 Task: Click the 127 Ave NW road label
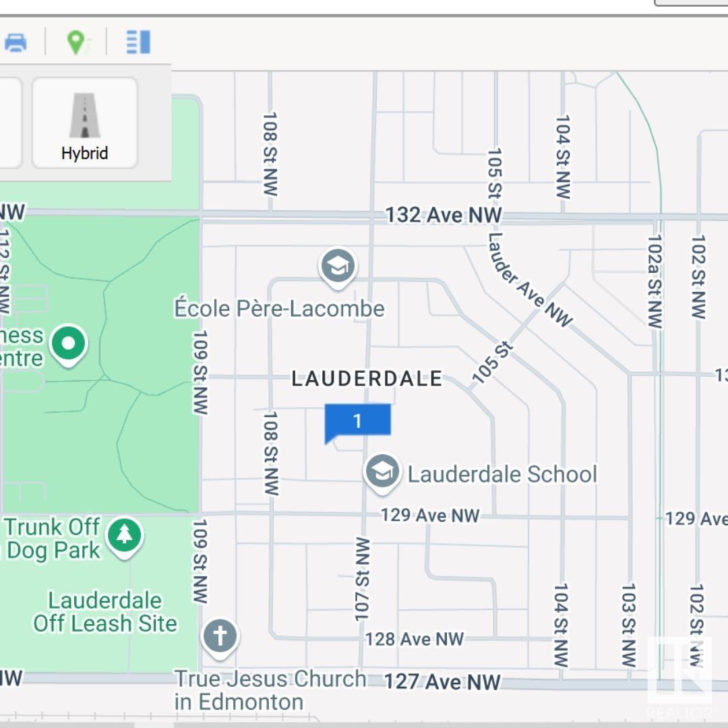(442, 682)
